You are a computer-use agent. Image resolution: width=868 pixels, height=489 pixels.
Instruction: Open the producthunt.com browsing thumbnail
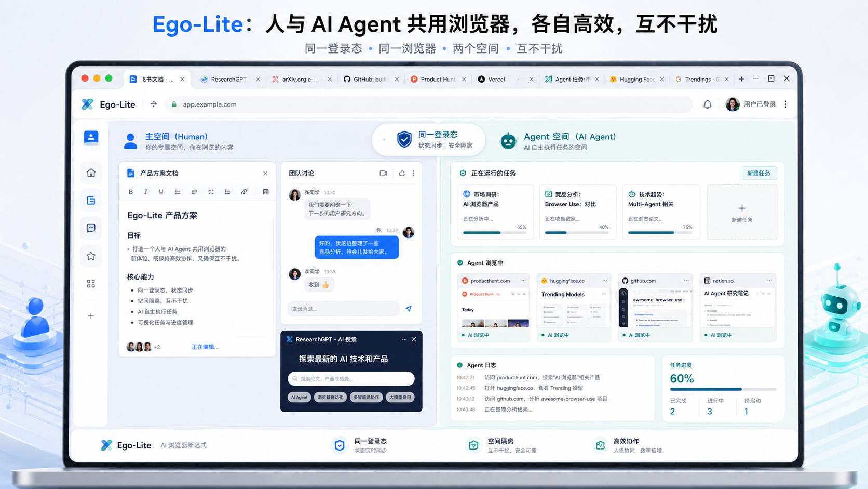point(494,308)
